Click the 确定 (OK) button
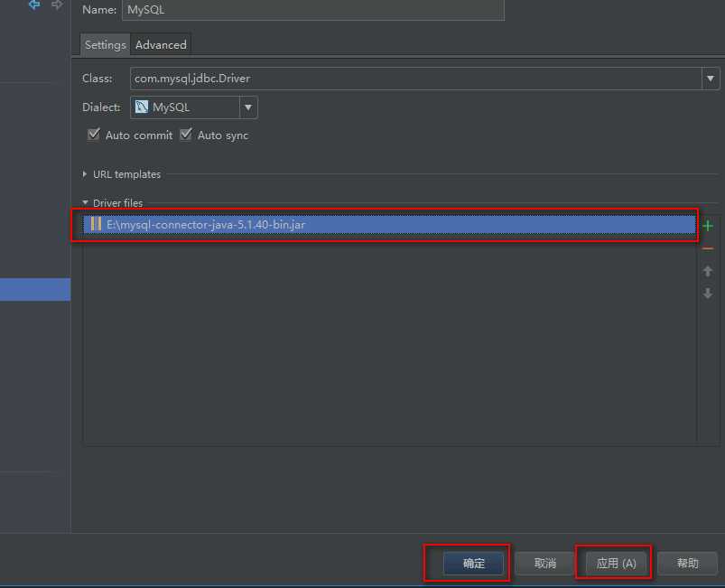 pyautogui.click(x=473, y=563)
